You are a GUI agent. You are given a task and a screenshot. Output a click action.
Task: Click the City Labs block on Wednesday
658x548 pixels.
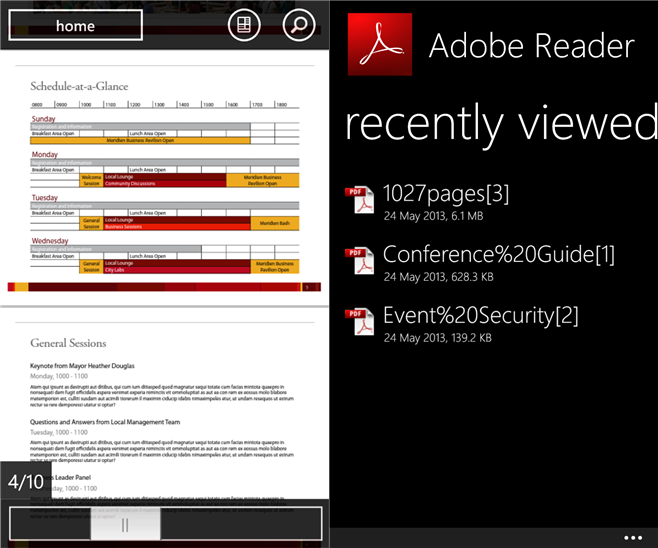point(177,270)
